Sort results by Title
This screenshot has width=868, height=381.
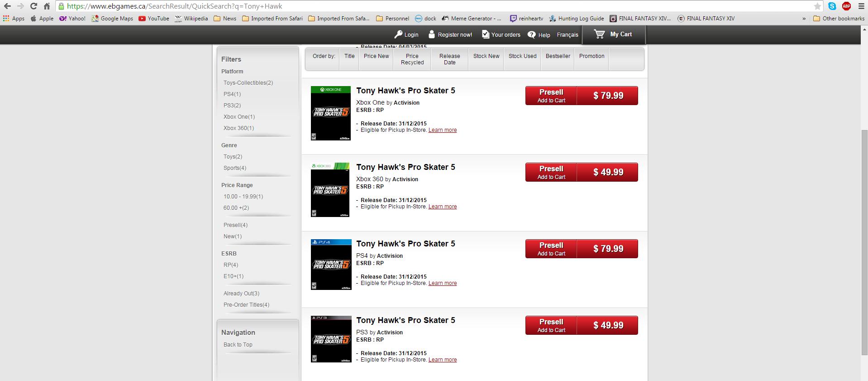[349, 56]
